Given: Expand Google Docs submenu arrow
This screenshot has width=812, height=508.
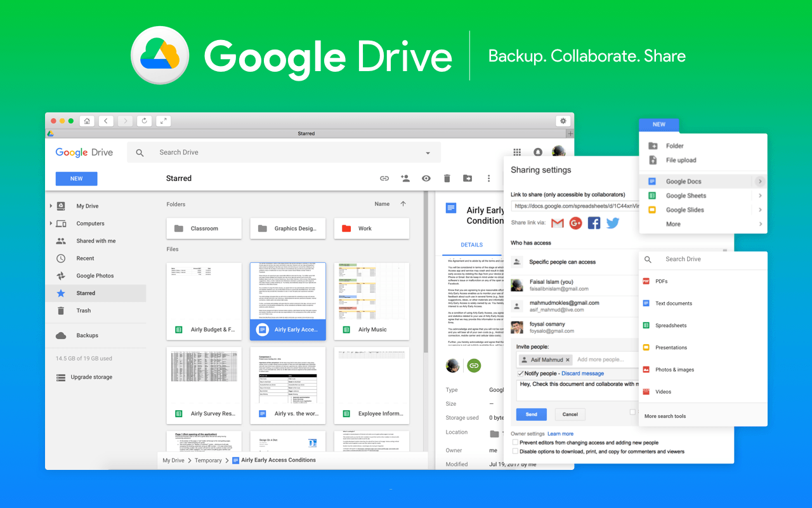Looking at the screenshot, I should pyautogui.click(x=760, y=182).
